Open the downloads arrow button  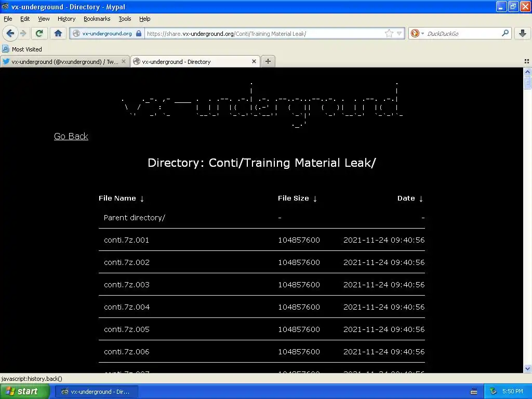click(x=523, y=33)
